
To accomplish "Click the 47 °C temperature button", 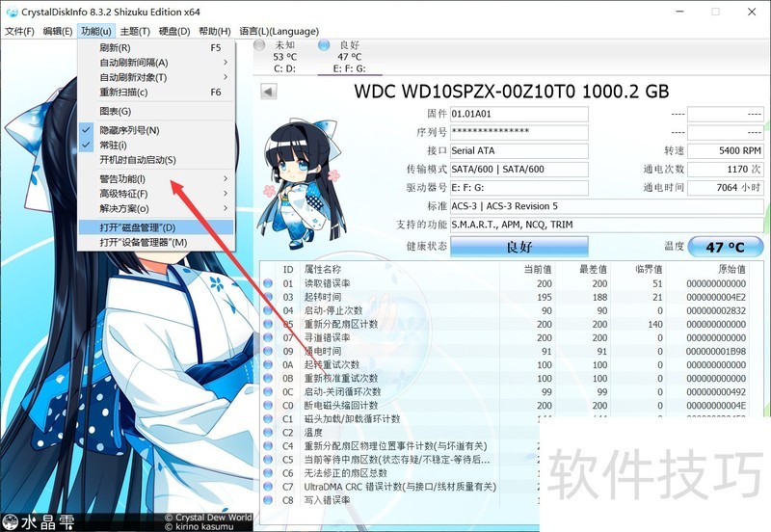I will tap(726, 247).
